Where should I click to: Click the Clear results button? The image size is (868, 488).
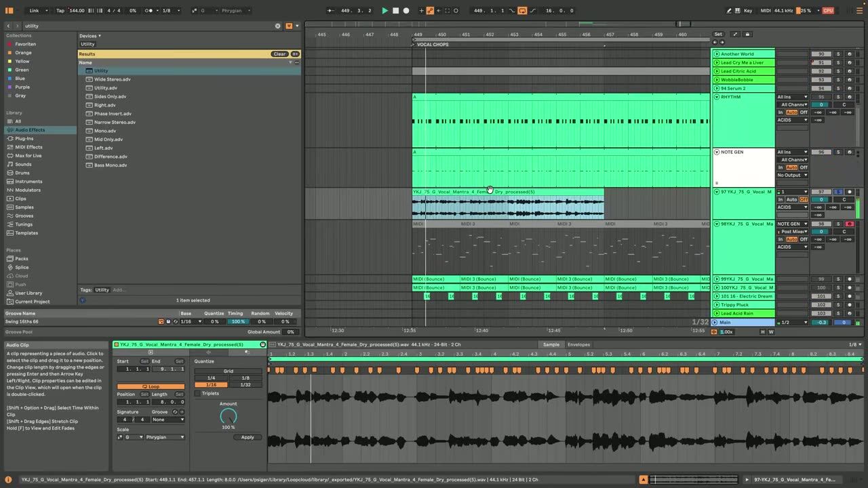(279, 54)
